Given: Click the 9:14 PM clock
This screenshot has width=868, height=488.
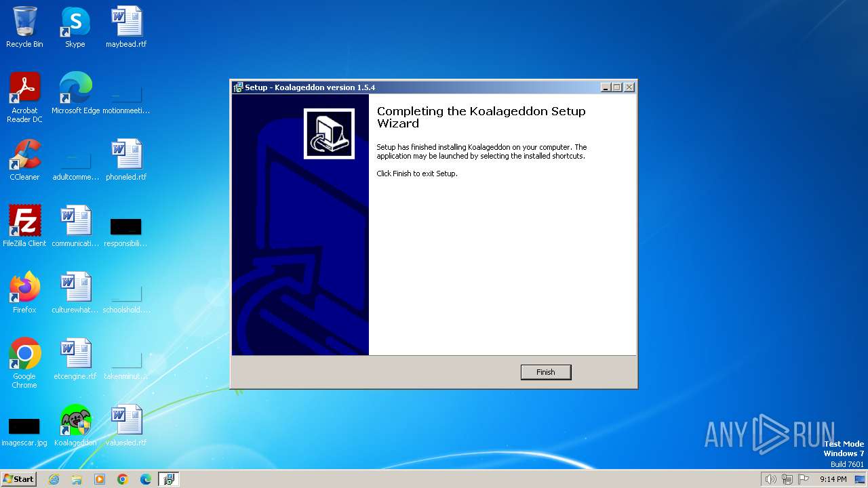Looking at the screenshot, I should coord(833,479).
